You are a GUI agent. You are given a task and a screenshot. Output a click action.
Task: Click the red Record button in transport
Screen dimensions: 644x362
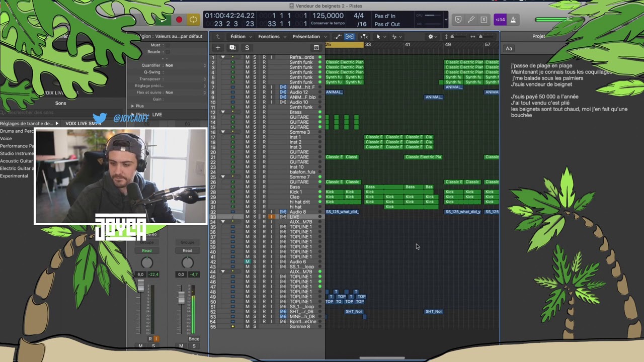tap(179, 20)
